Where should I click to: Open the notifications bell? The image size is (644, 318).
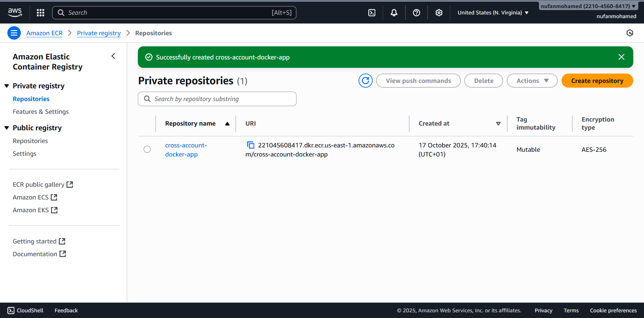(394, 13)
